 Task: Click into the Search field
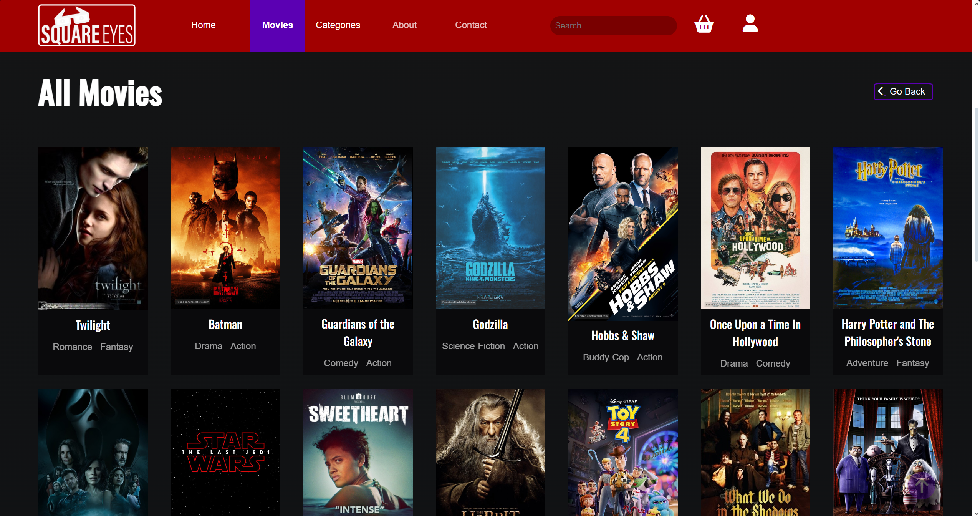point(613,25)
